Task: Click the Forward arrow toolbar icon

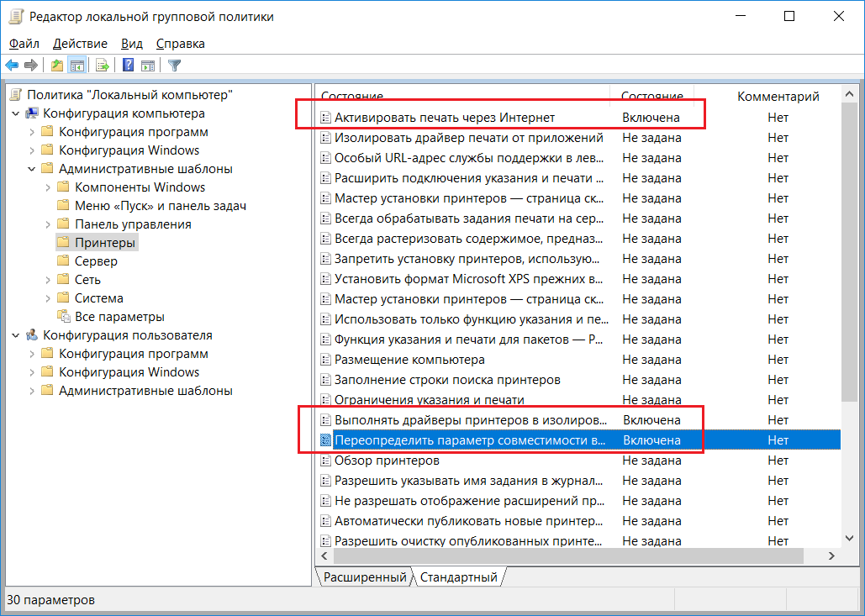Action: pyautogui.click(x=31, y=66)
